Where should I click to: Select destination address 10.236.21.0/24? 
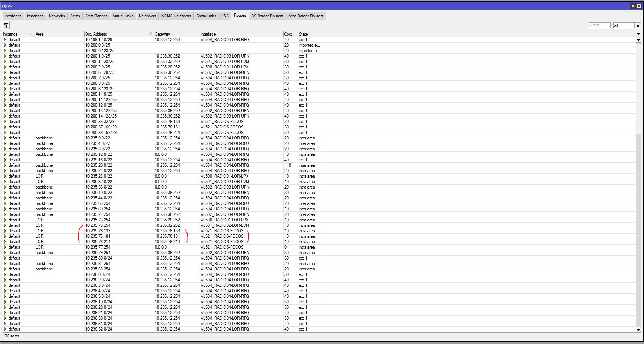[x=99, y=313]
